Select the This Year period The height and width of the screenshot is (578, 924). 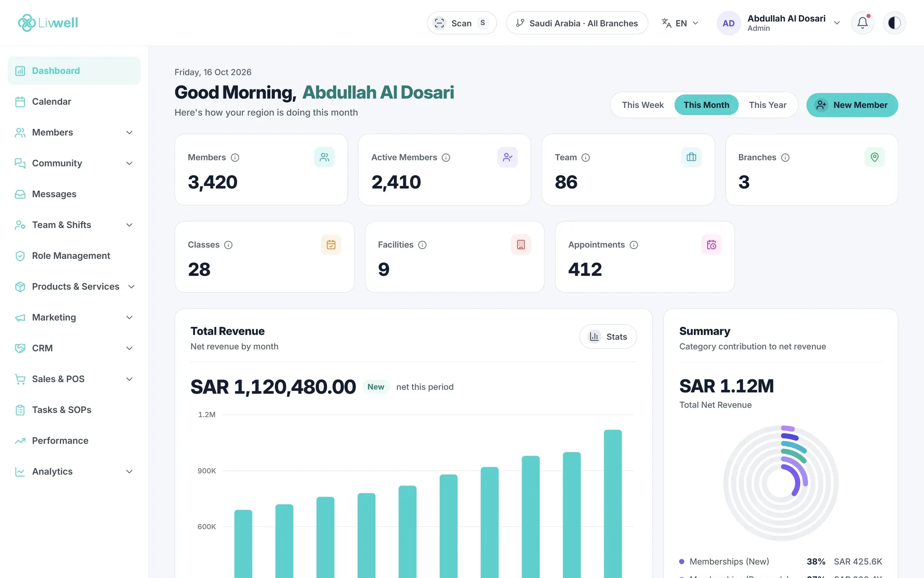click(x=767, y=105)
